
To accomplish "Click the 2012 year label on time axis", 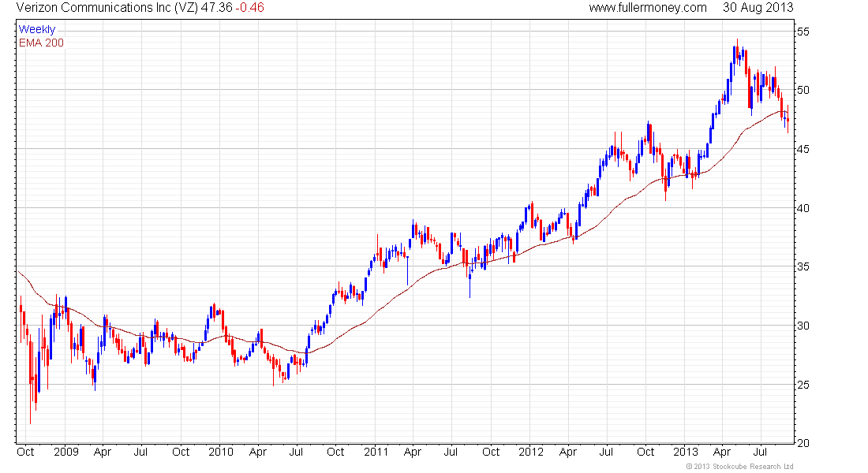I will tap(531, 452).
